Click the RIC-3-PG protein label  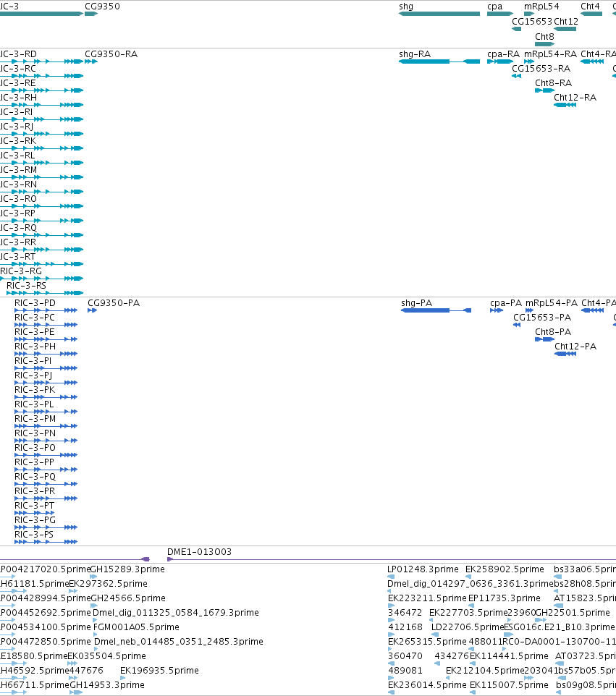pos(35,519)
